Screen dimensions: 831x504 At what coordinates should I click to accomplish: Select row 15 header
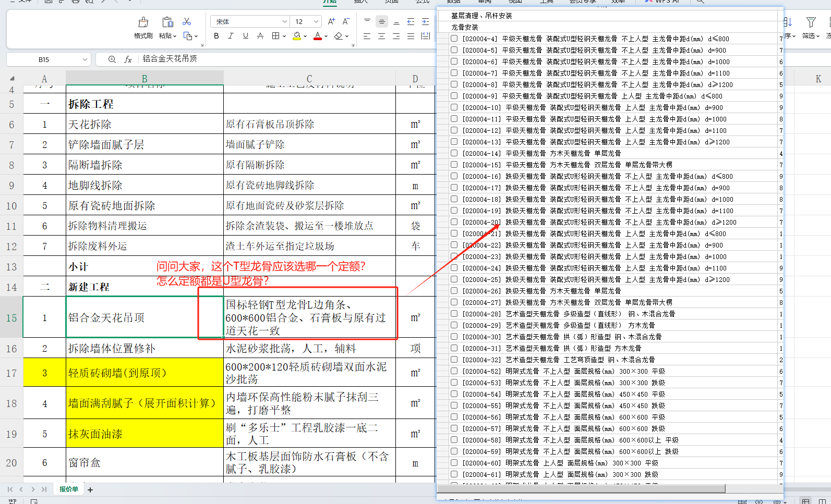tap(11, 317)
